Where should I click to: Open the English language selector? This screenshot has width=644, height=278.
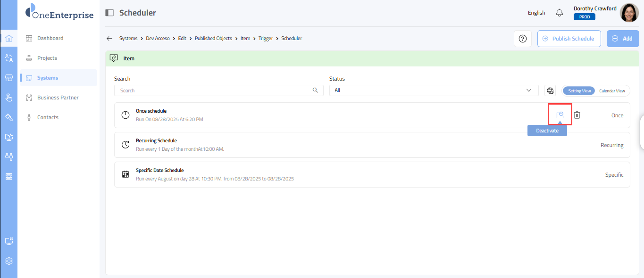pyautogui.click(x=536, y=13)
